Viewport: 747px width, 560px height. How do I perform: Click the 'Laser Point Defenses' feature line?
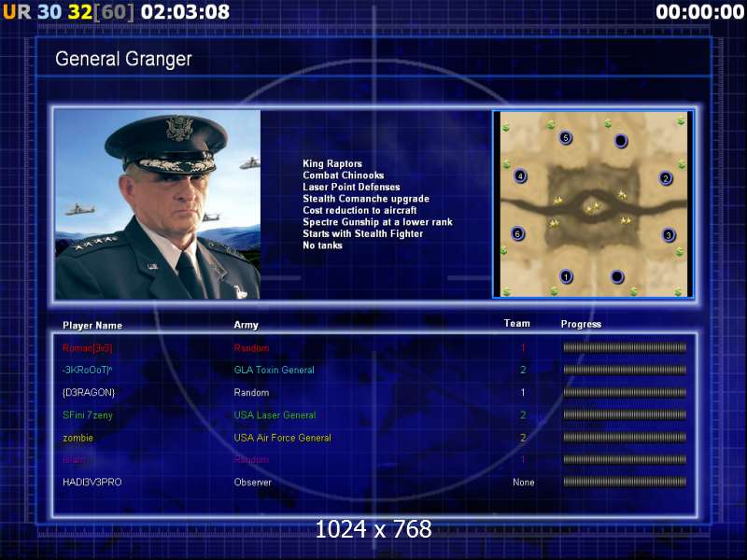click(351, 188)
